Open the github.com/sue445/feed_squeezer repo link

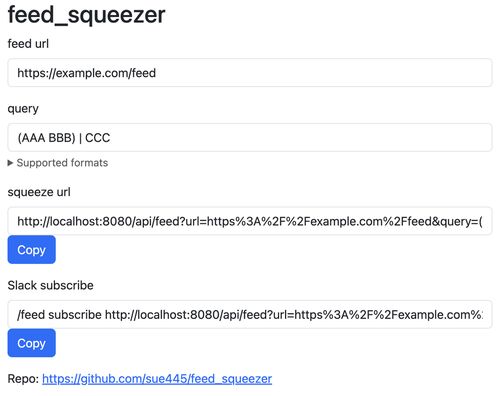(x=157, y=379)
